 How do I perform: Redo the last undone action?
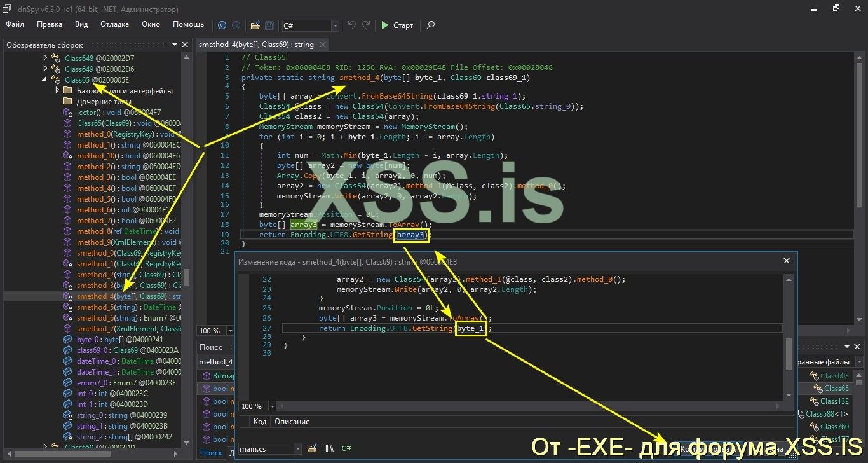366,25
